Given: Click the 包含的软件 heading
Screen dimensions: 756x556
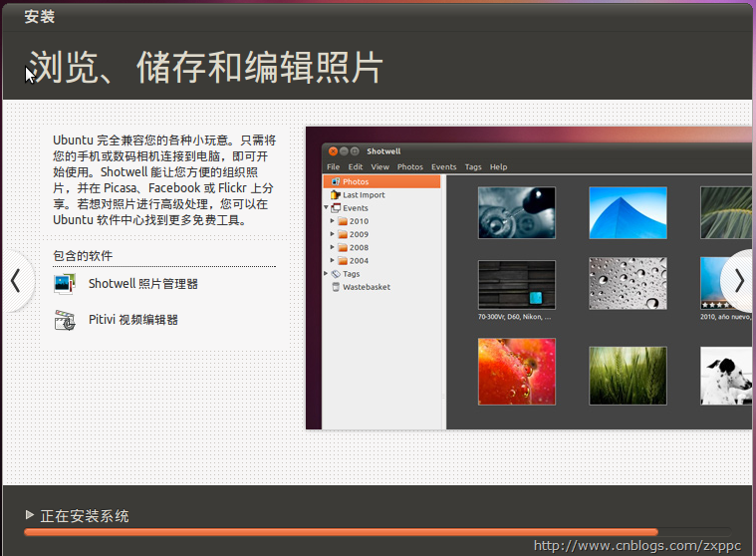Looking at the screenshot, I should 83,255.
